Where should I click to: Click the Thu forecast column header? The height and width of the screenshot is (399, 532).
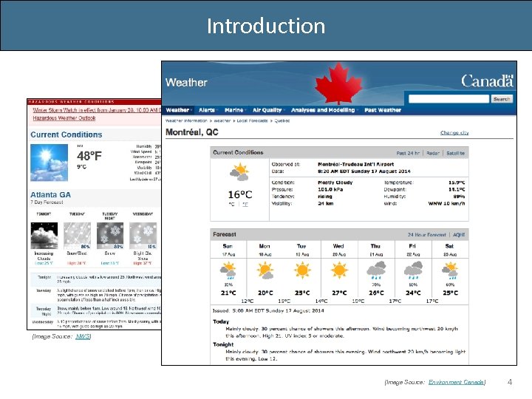(x=375, y=246)
